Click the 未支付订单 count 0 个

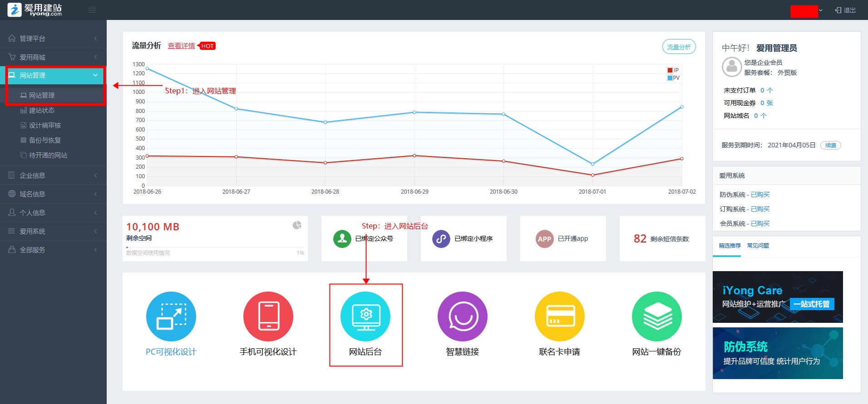pos(767,90)
